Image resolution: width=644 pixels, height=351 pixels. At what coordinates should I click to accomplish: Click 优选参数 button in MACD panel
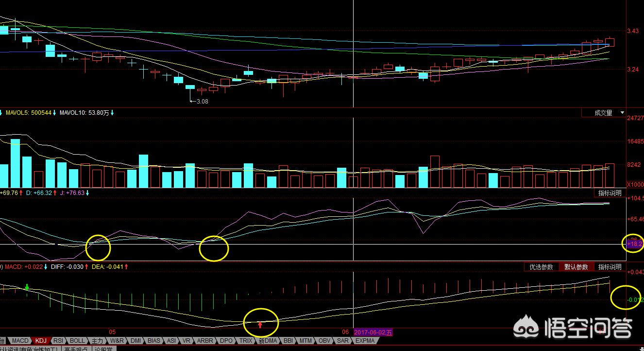[x=541, y=267]
